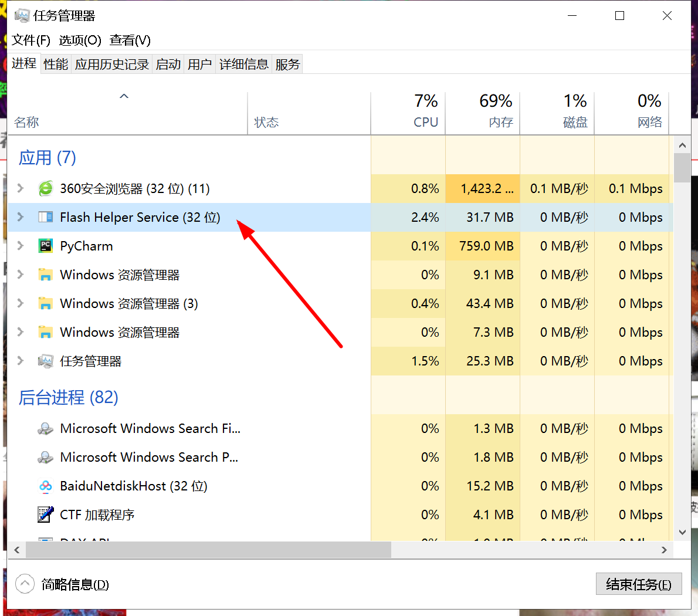Click the horizontal scrollbar right arrow
This screenshot has height=616, width=698.
point(664,550)
